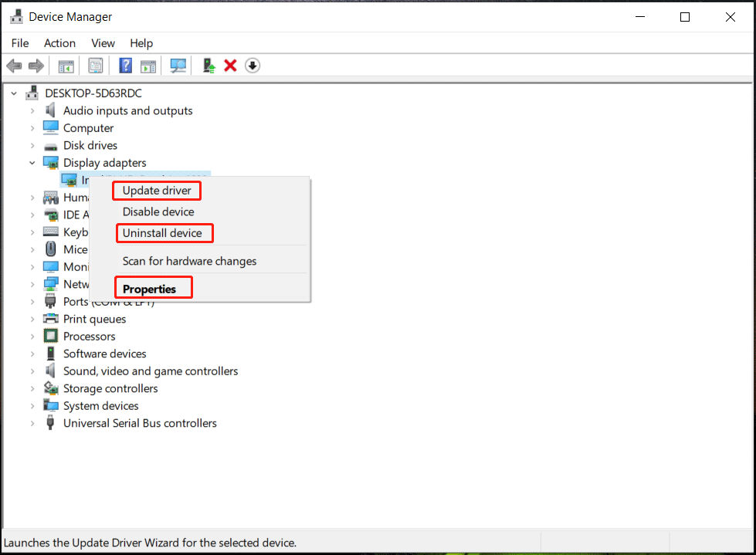The height and width of the screenshot is (555, 756).
Task: Click the Software devices icon
Action: point(51,353)
